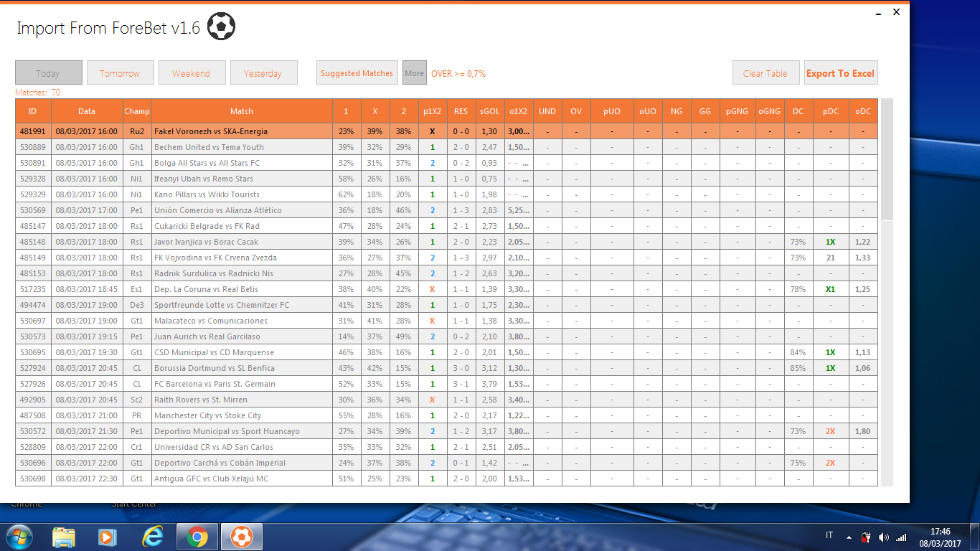Click ForeBet soccer app taskbar icon

[x=242, y=537]
